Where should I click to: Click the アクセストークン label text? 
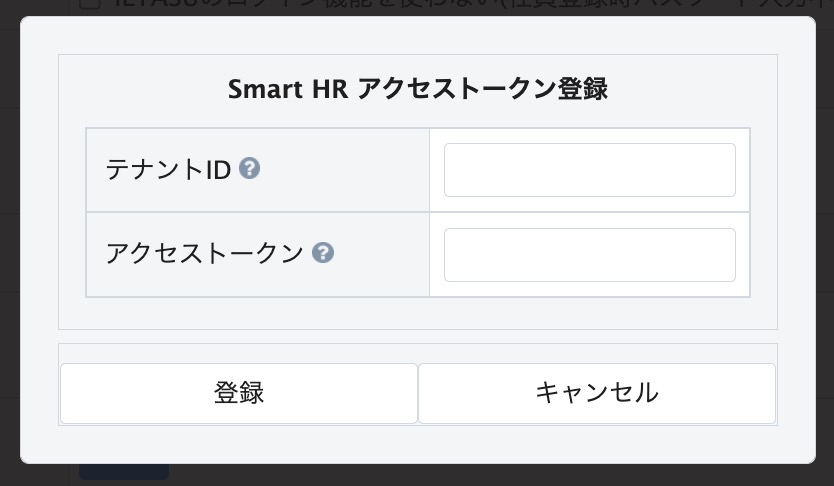point(204,254)
